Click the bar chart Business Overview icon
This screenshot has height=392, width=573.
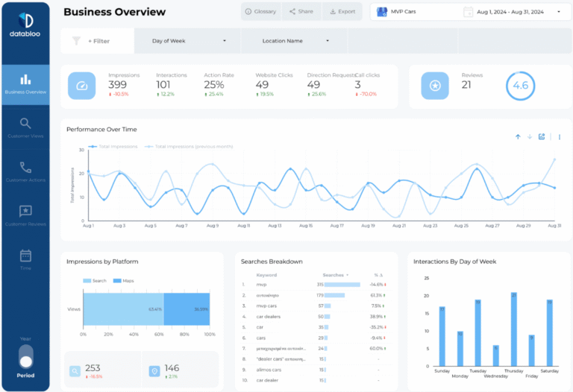25,79
